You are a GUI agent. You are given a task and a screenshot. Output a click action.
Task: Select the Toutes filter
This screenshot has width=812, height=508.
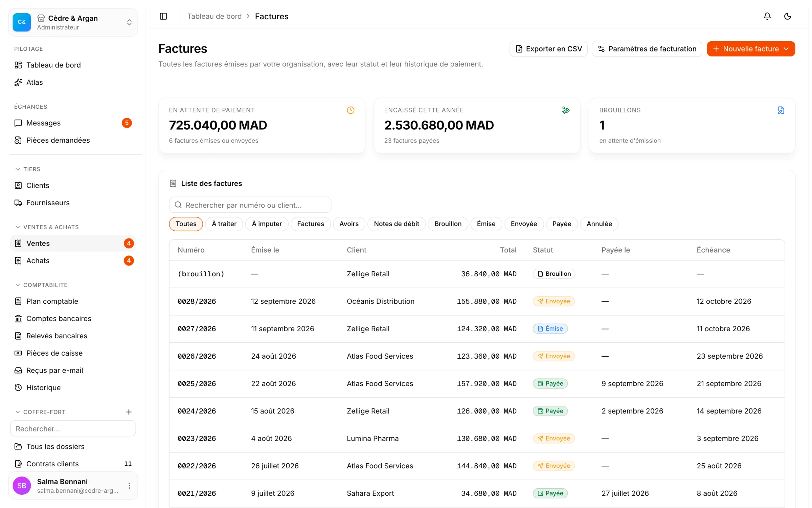(x=186, y=224)
